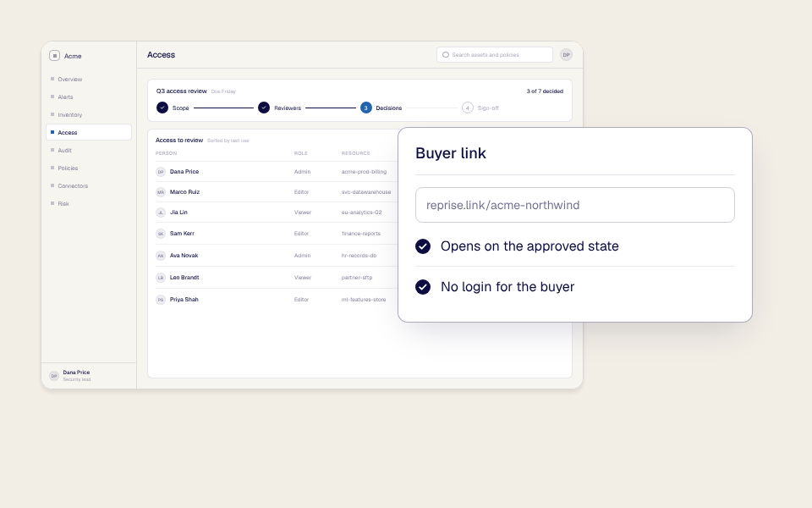
Task: Select the completed Reviewers step
Action: tap(280, 108)
